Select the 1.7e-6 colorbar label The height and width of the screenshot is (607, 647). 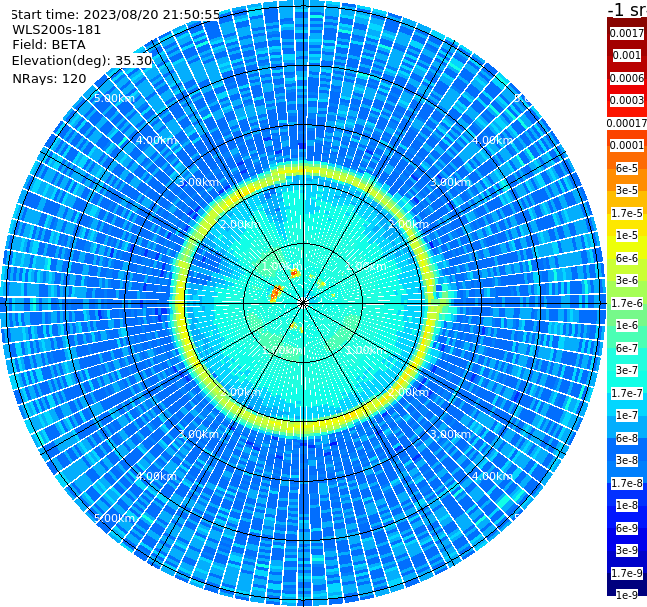coord(627,303)
